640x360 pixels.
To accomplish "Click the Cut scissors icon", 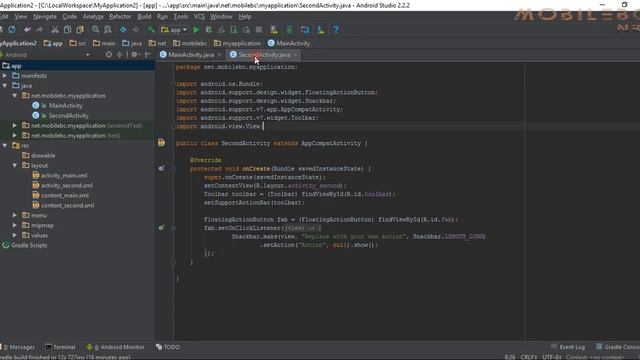I will click(x=55, y=30).
